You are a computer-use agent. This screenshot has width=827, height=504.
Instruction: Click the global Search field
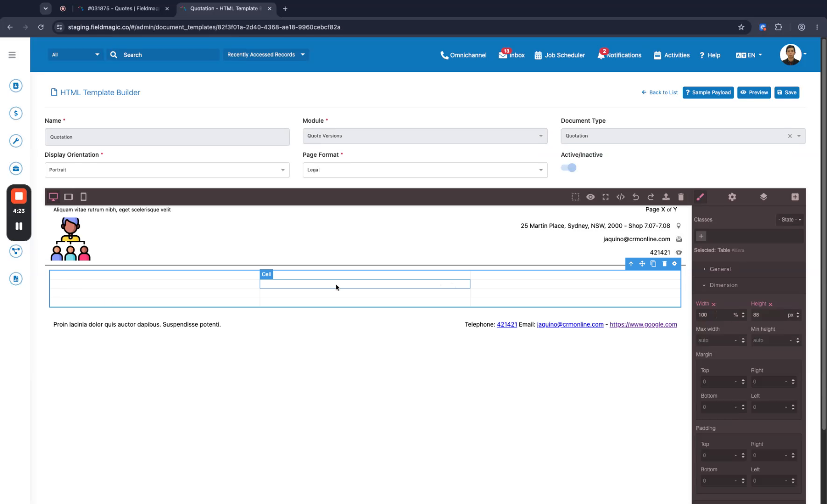tap(163, 55)
